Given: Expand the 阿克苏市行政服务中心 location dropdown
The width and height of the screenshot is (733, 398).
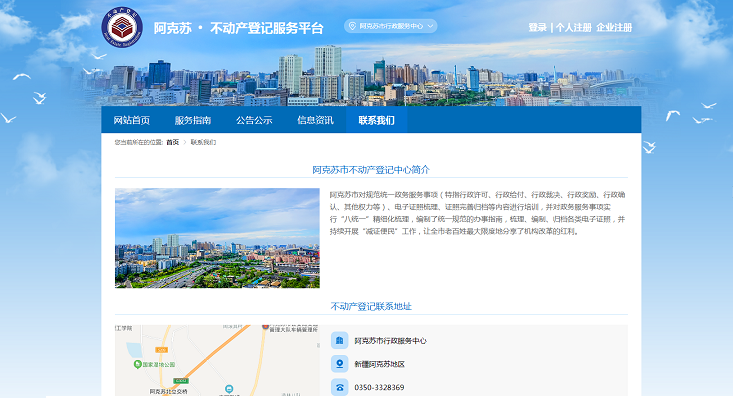Looking at the screenshot, I should pyautogui.click(x=391, y=26).
